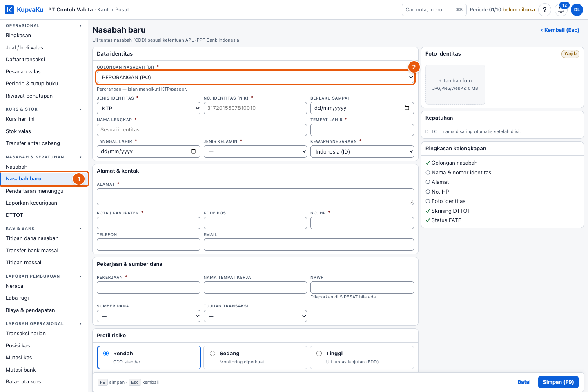Viewport: 588px width, 392px height.
Task: Open the DTTOT sidebar item
Action: (x=14, y=215)
